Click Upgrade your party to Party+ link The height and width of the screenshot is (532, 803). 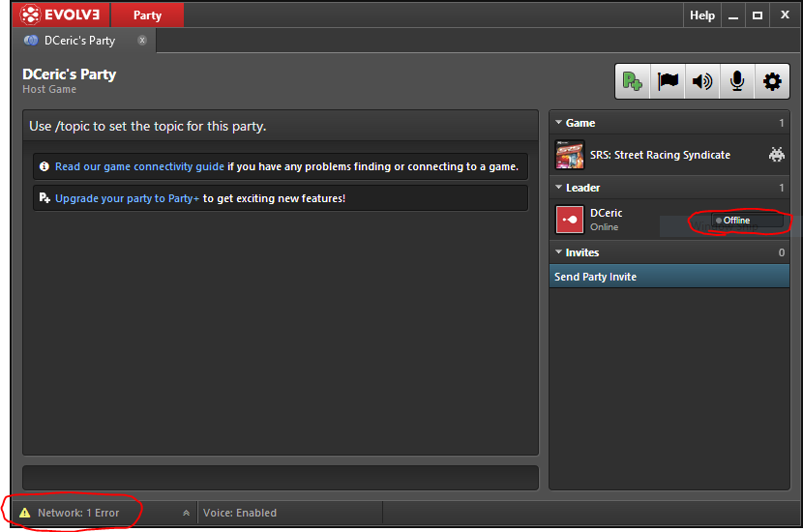click(127, 198)
